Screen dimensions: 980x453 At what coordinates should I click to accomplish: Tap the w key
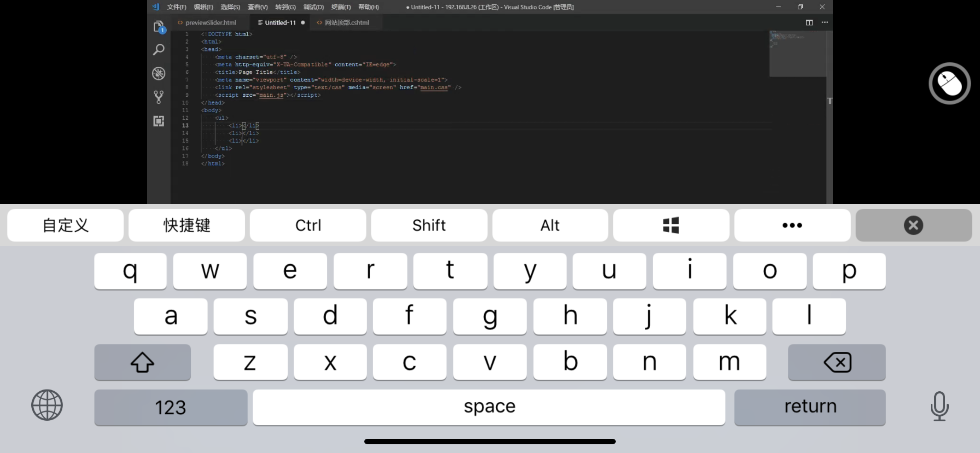point(210,271)
